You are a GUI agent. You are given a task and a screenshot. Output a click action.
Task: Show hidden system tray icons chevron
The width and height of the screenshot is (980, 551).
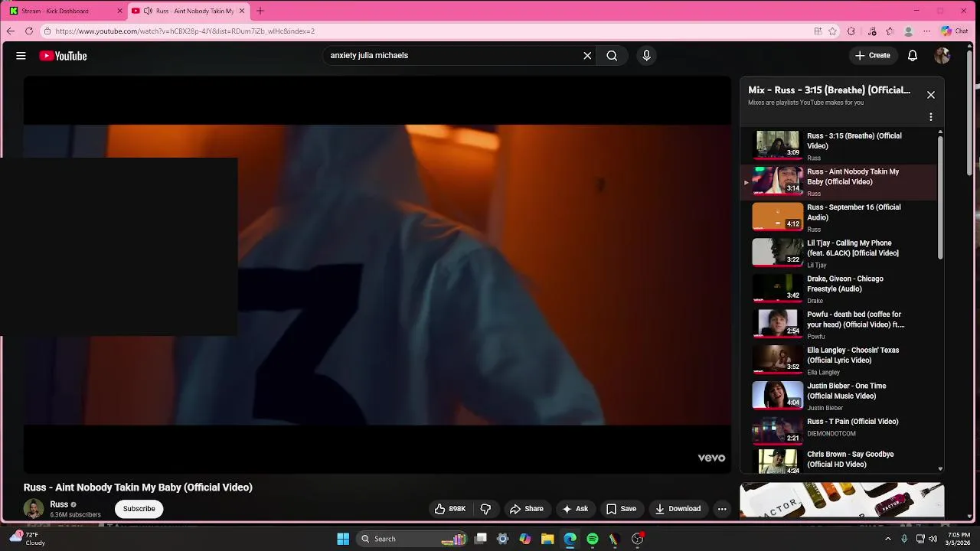888,539
